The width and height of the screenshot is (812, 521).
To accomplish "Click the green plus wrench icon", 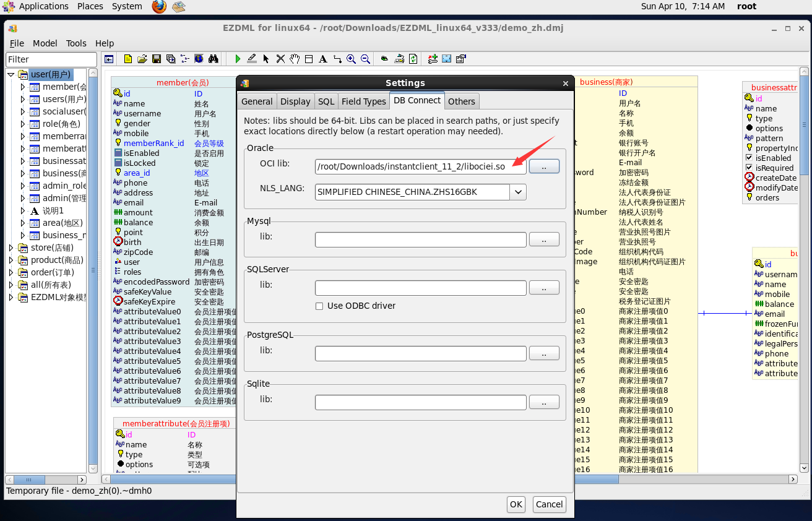I will coord(433,59).
